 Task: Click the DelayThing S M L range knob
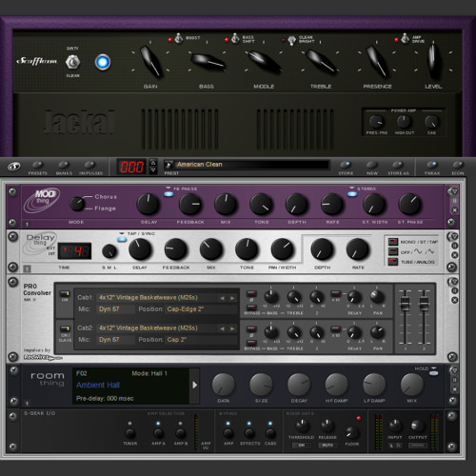109,251
